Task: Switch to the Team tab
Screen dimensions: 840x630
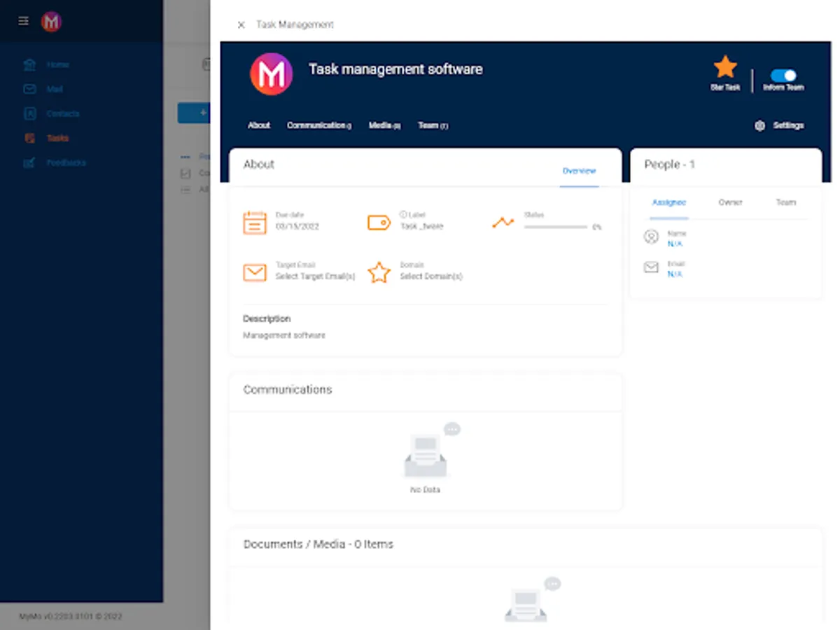Action: (x=433, y=125)
